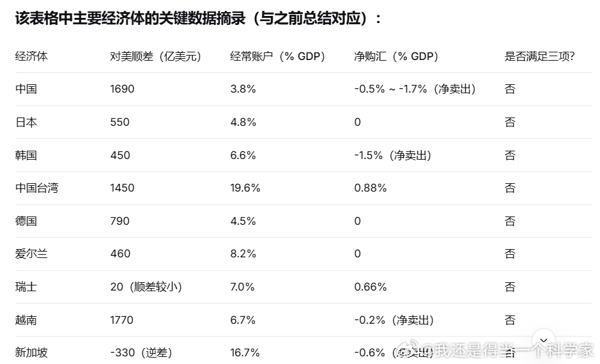Click the 越南 row label
This screenshot has width=600, height=364.
26,320
